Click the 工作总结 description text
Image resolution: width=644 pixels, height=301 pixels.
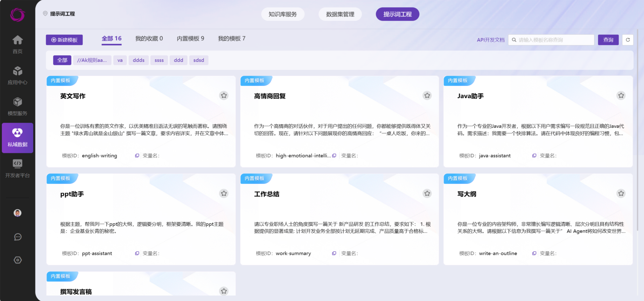point(342,228)
